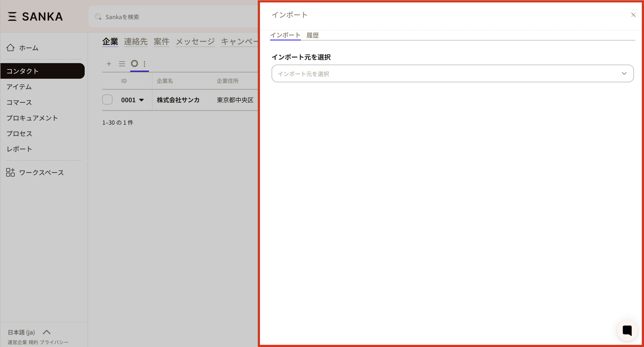Click the circle icon in view toolbar
The image size is (644, 347).
coord(135,64)
